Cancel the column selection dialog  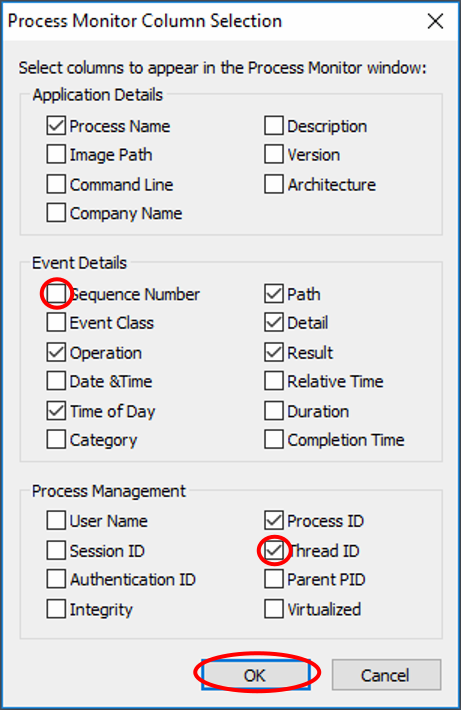coord(386,675)
